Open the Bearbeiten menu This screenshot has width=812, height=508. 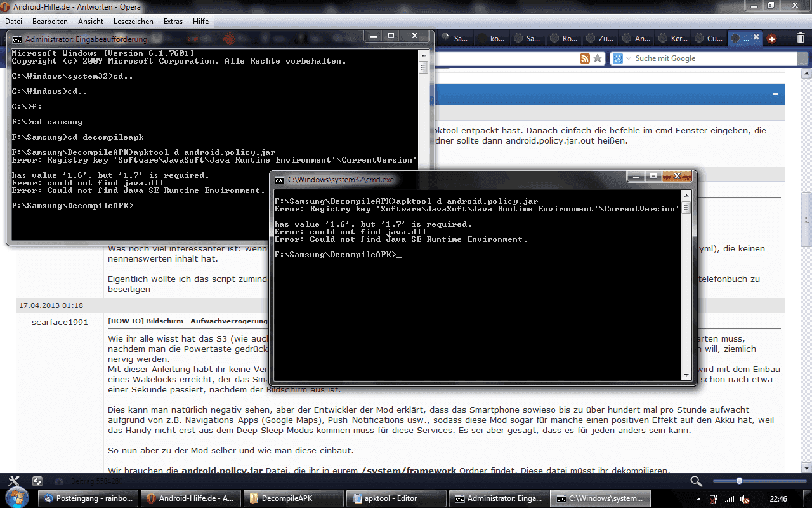coord(49,21)
